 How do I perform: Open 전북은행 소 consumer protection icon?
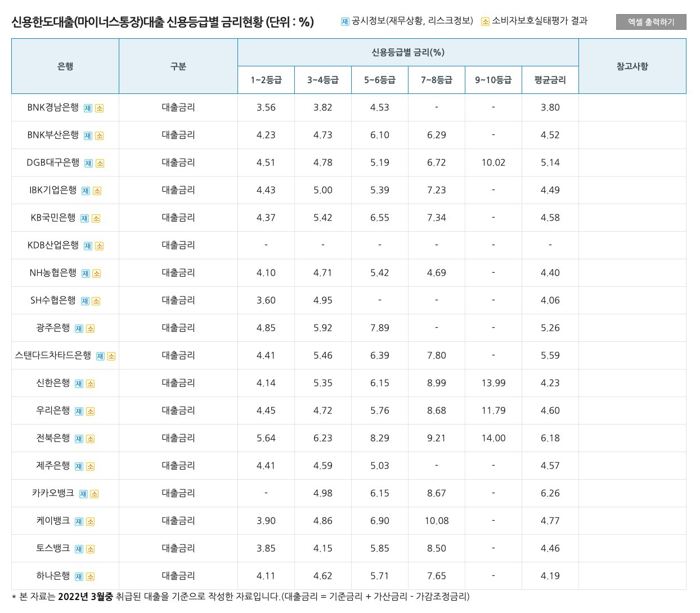[90, 439]
